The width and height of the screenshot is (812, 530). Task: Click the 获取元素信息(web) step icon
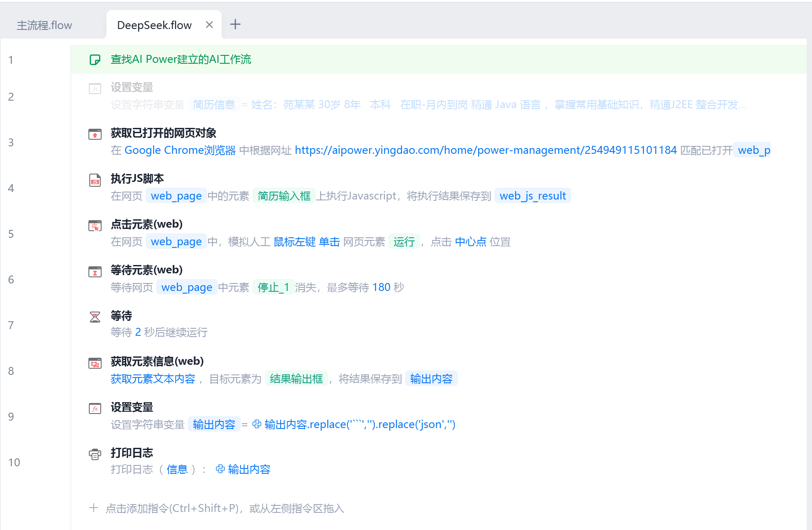95,363
